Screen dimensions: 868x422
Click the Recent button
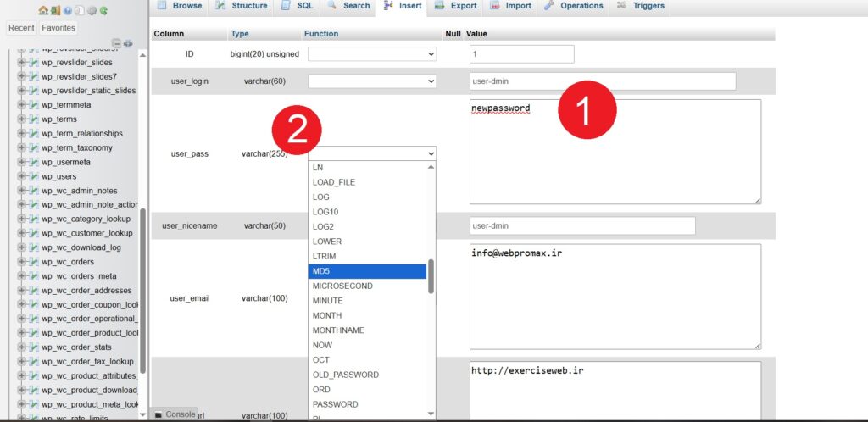click(x=21, y=28)
